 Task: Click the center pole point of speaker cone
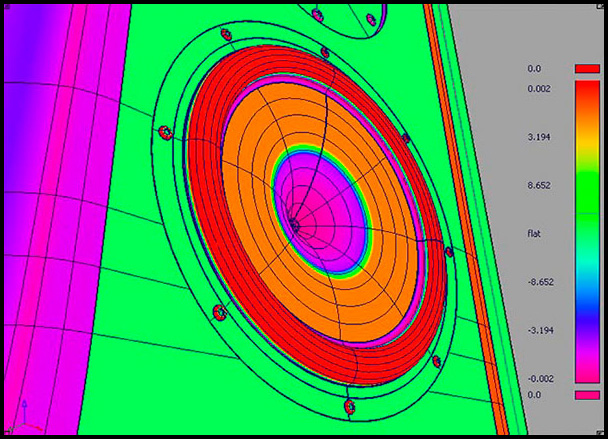point(295,226)
